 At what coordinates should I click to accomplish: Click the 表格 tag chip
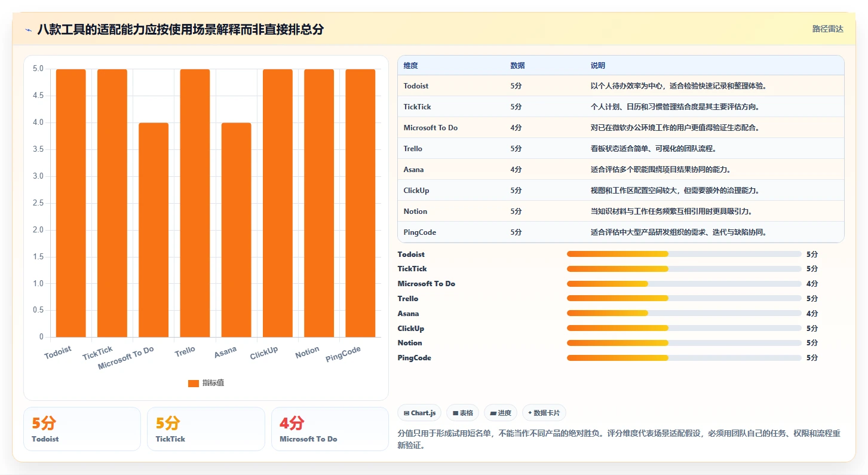(x=462, y=413)
